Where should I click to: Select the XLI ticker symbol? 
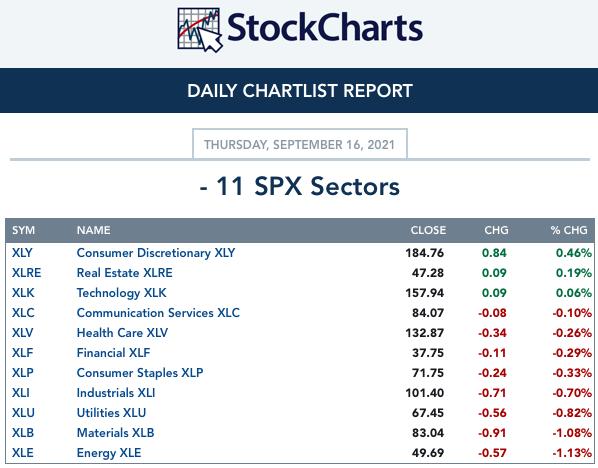pyautogui.click(x=21, y=393)
